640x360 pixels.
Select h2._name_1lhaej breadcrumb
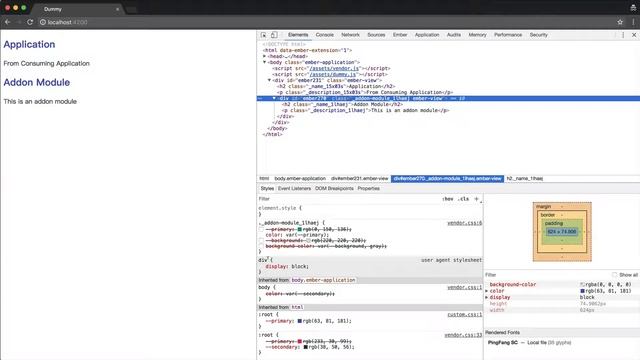click(524, 179)
